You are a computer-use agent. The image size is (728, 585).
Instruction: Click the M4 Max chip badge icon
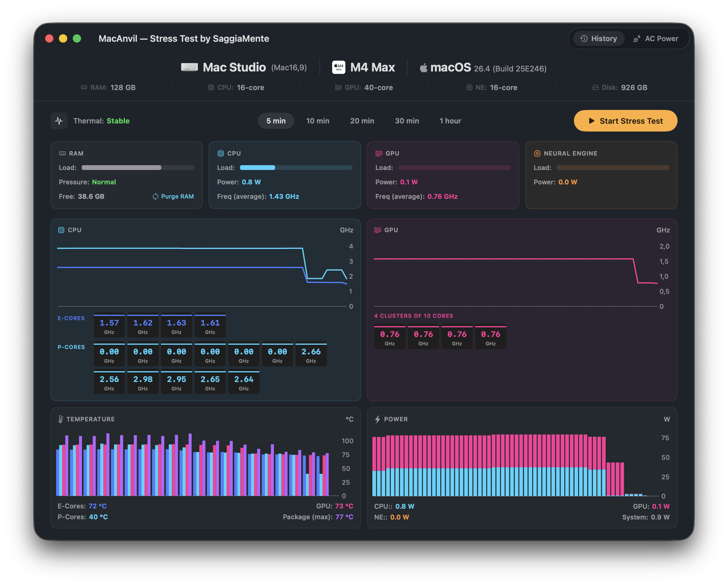(x=339, y=67)
